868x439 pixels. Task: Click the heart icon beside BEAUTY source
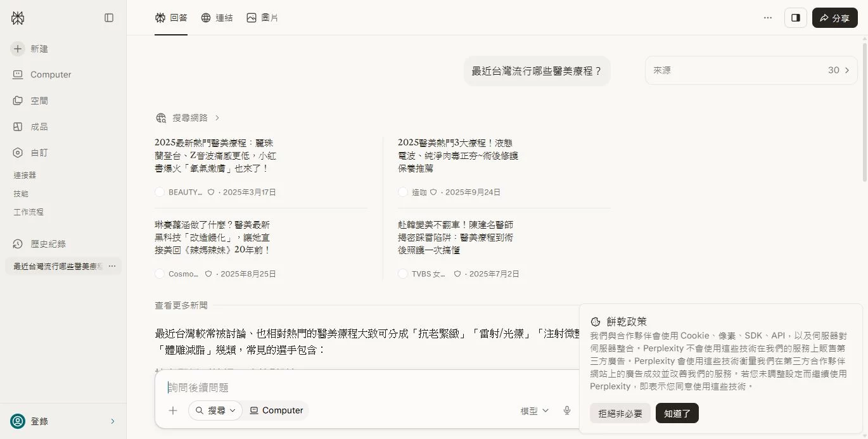(211, 192)
